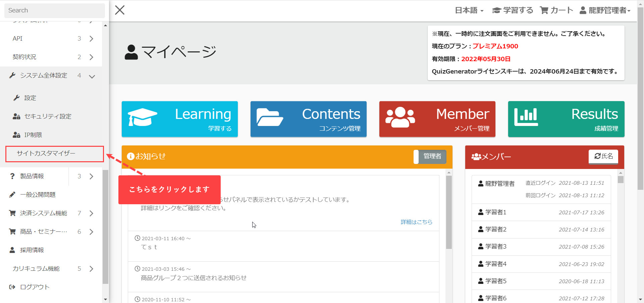Select サイトカスタマイザー in the sidebar
This screenshot has height=303, width=644.
coord(46,154)
